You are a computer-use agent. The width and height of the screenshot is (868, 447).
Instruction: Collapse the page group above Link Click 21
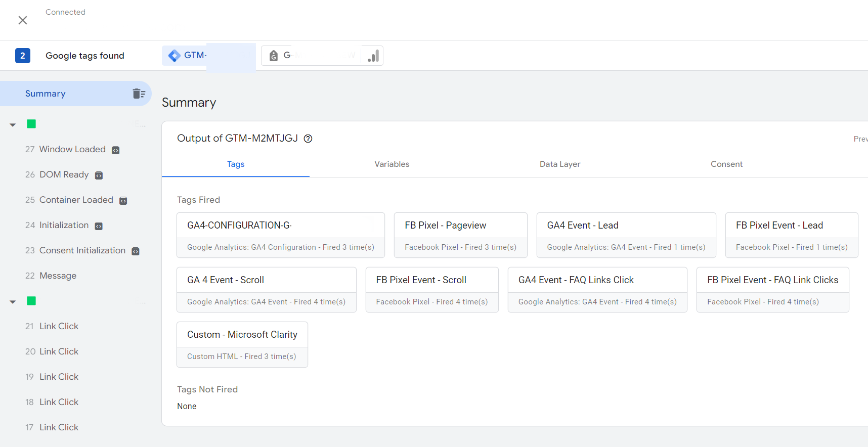click(13, 302)
